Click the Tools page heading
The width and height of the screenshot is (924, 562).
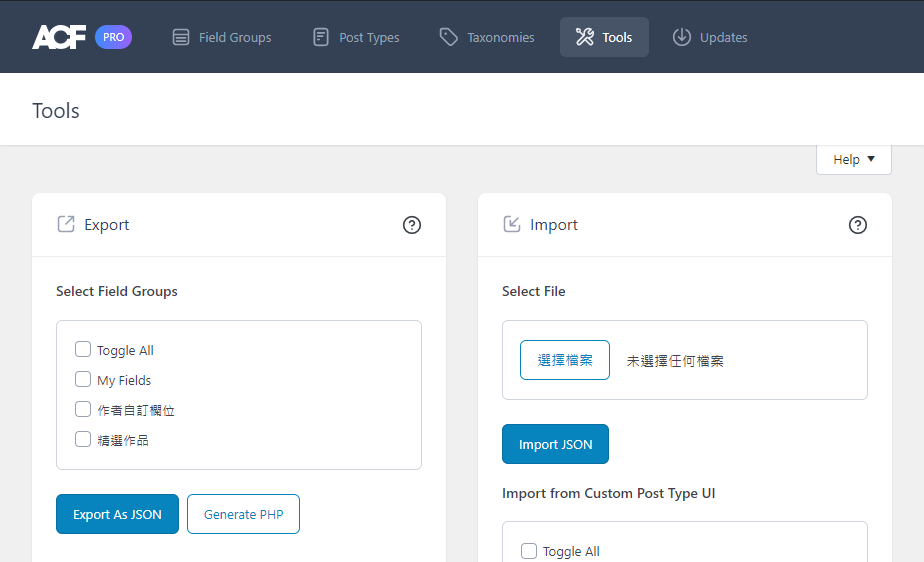(x=55, y=111)
